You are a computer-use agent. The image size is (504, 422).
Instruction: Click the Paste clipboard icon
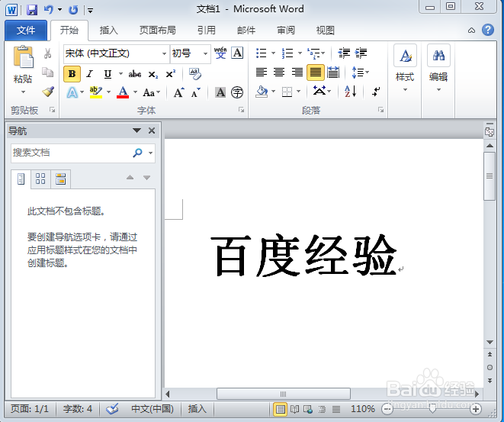(x=23, y=57)
